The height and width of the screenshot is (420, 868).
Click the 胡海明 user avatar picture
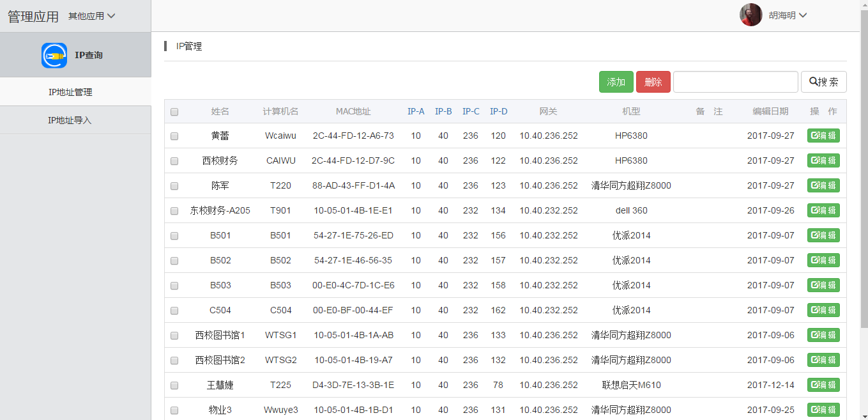pos(750,15)
